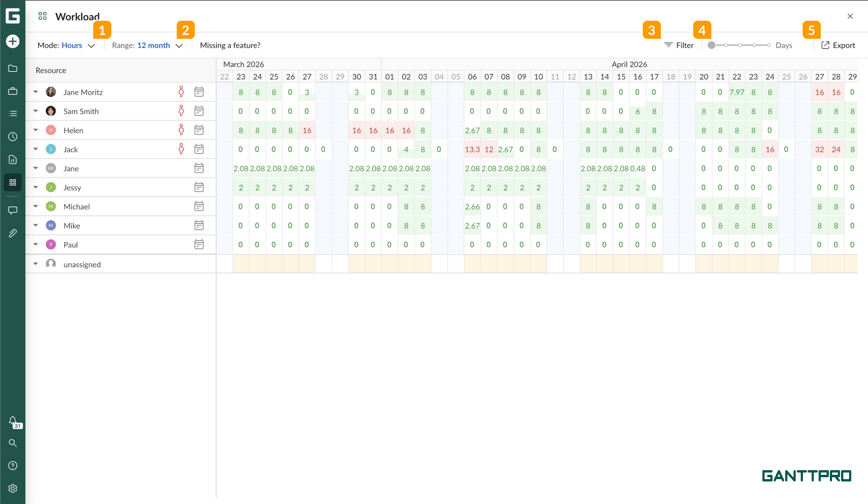This screenshot has width=868, height=504.
Task: Open the search magnifier in sidebar
Action: 13,443
